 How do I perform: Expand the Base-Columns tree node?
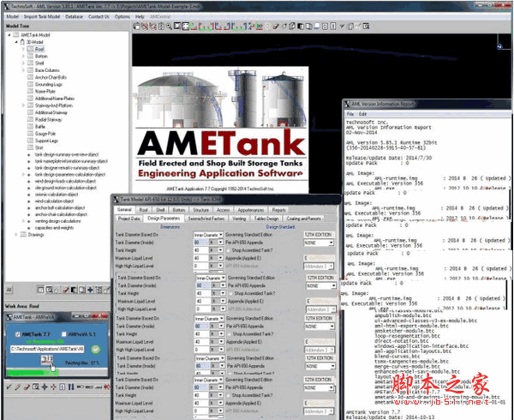tap(23, 70)
